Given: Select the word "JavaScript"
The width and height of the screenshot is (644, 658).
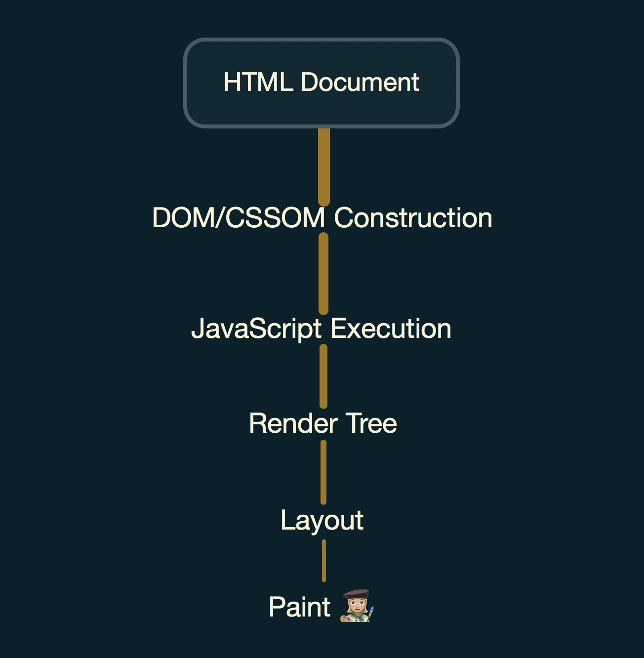Looking at the screenshot, I should coord(256,329).
